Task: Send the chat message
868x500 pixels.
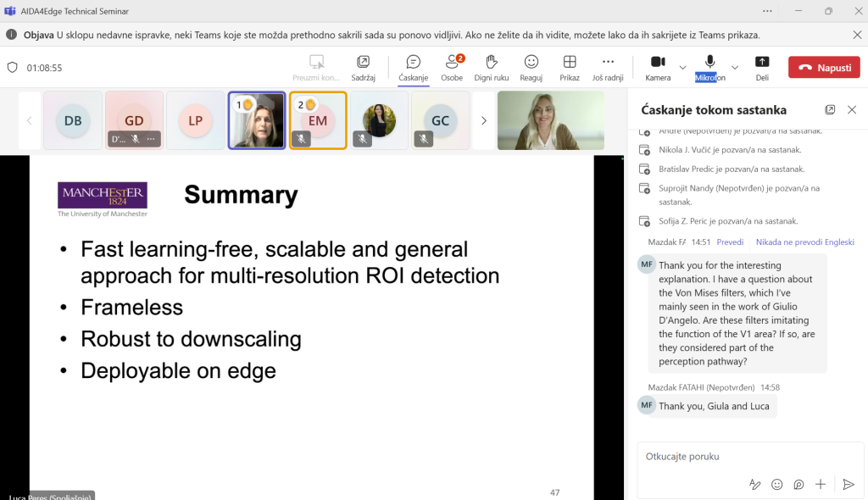Action: coord(848,485)
